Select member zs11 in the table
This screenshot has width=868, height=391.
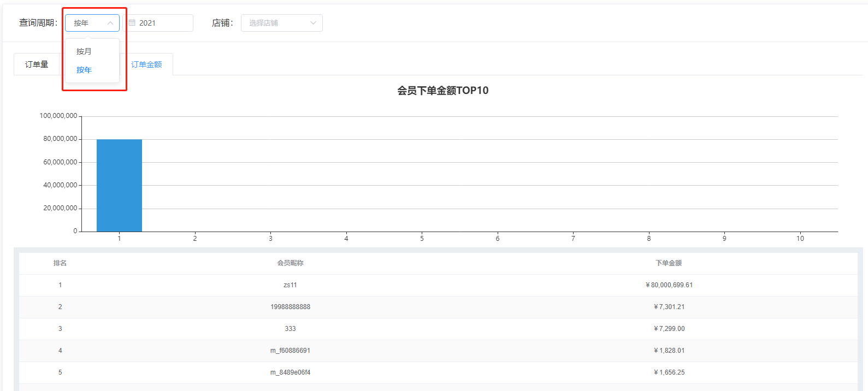(x=290, y=285)
